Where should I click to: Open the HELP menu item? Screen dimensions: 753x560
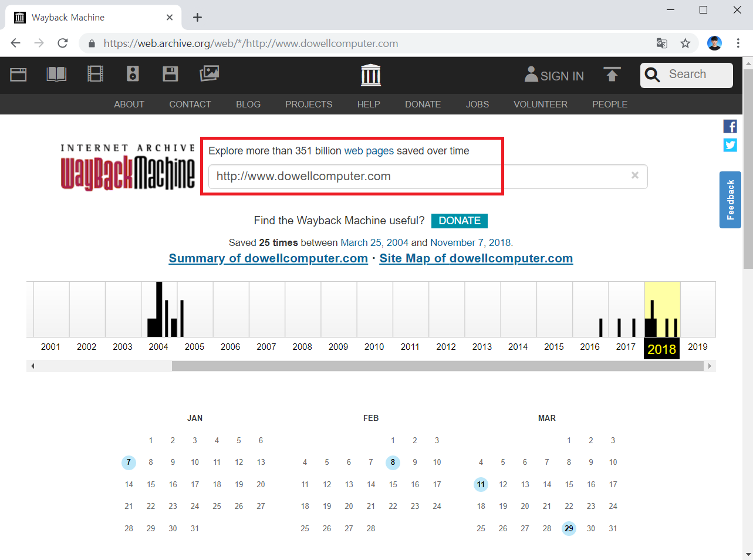pos(369,104)
